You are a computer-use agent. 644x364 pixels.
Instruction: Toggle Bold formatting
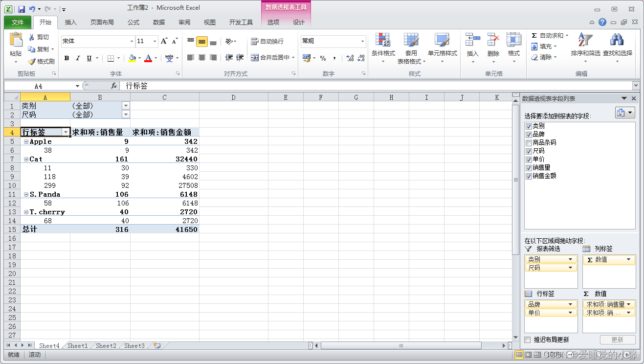coord(67,58)
